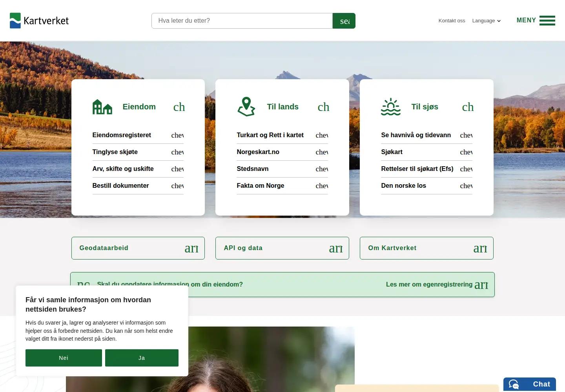Click the green search button
Screen dimensions: 565x392
pos(344,21)
